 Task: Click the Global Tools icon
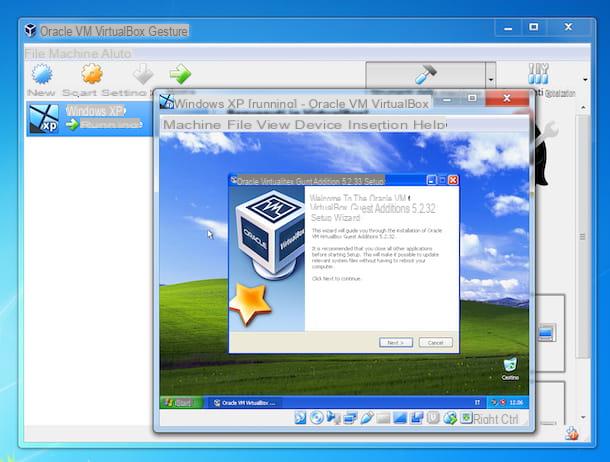(x=538, y=74)
